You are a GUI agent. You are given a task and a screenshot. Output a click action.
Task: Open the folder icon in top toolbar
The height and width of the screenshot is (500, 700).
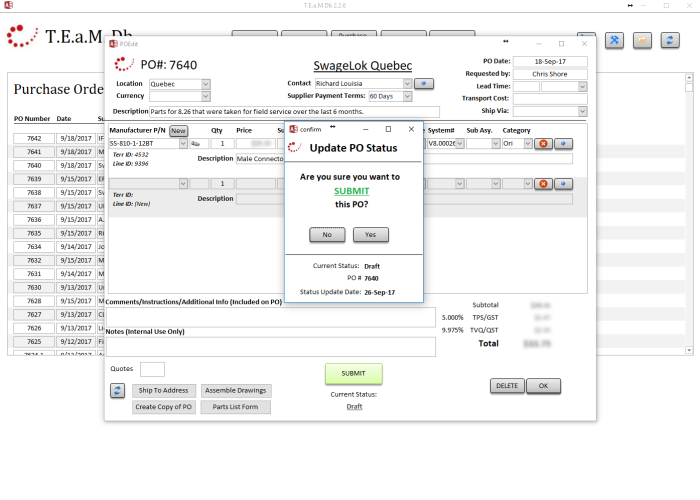(x=643, y=40)
